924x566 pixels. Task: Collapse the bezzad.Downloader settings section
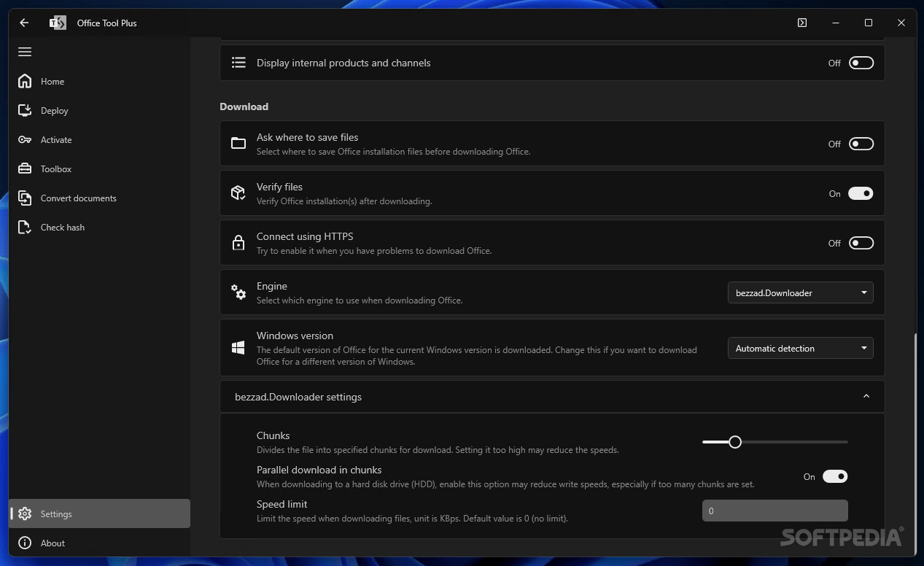point(866,397)
